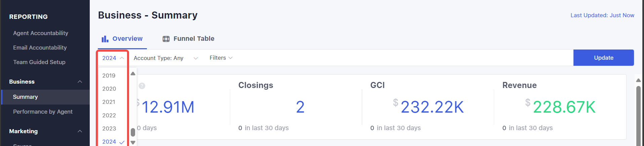The height and width of the screenshot is (146, 644).
Task: Collapse the Marketing sidebar section
Action: [80, 131]
